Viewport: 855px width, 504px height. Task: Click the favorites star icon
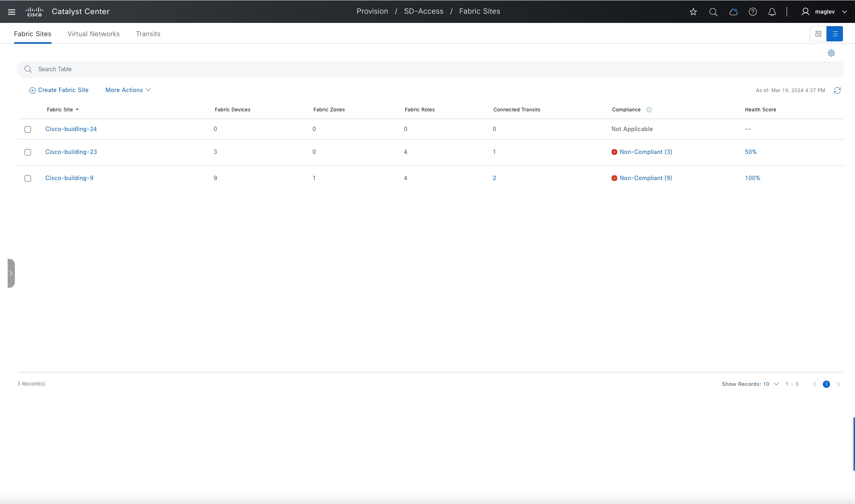point(693,12)
